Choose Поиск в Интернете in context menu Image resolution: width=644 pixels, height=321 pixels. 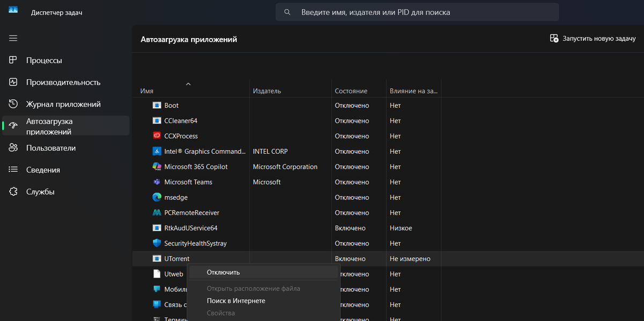[x=264, y=301]
